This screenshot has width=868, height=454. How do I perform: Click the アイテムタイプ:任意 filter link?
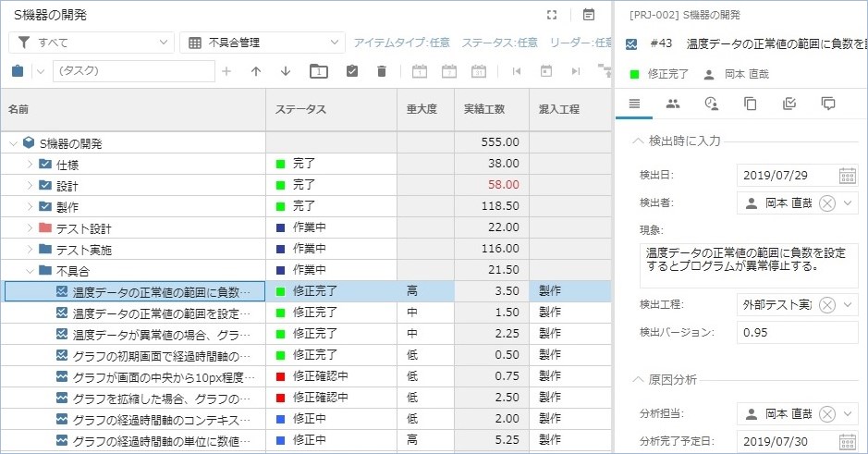402,43
